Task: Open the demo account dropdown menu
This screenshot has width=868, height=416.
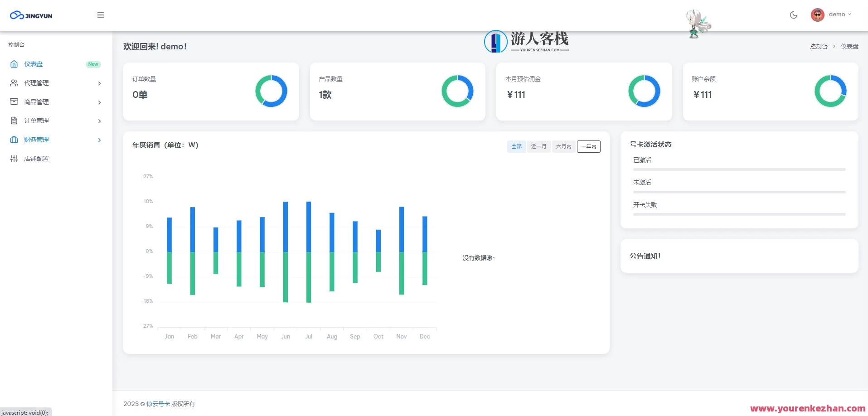Action: [x=838, y=14]
